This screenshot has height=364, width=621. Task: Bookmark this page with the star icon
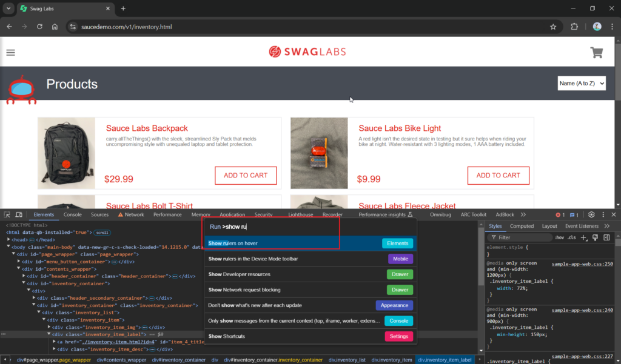(x=552, y=27)
